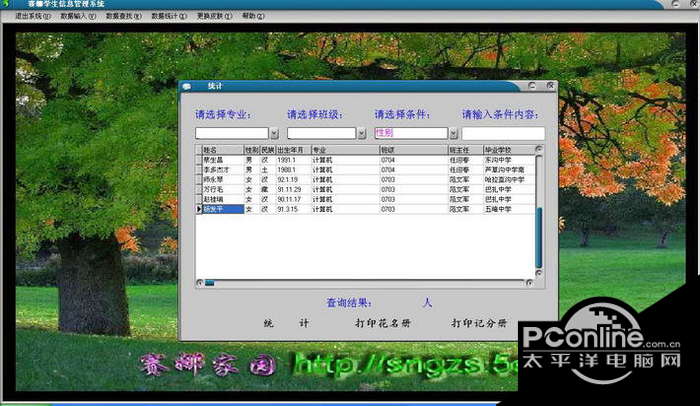Select the highlighted name cell in last row
700x406 pixels.
223,209
